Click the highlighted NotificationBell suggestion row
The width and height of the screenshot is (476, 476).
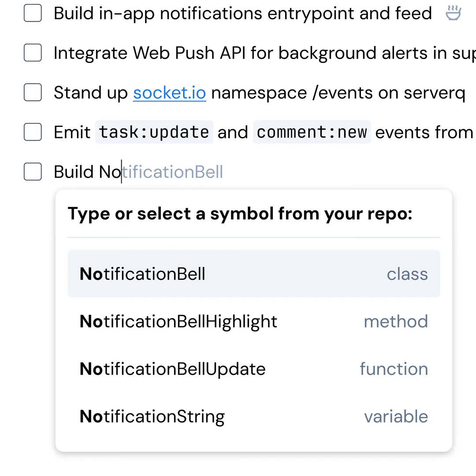(x=253, y=274)
